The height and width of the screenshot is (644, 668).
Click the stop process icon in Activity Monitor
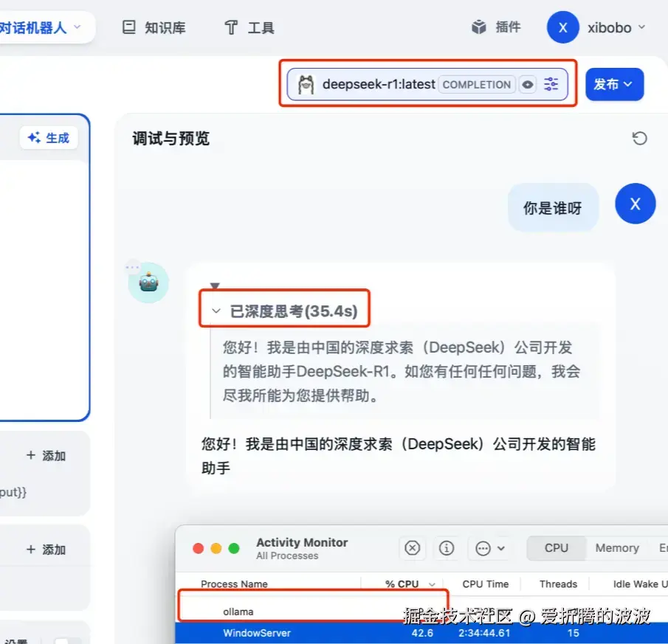point(413,548)
